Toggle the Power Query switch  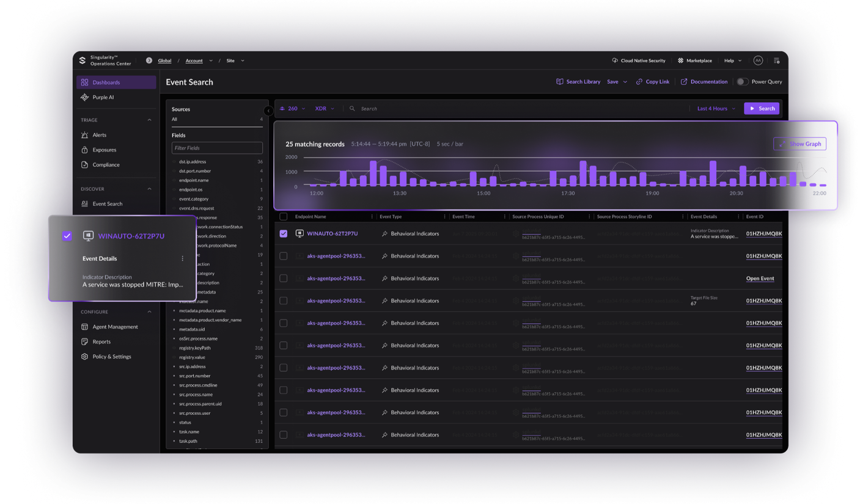coord(742,82)
